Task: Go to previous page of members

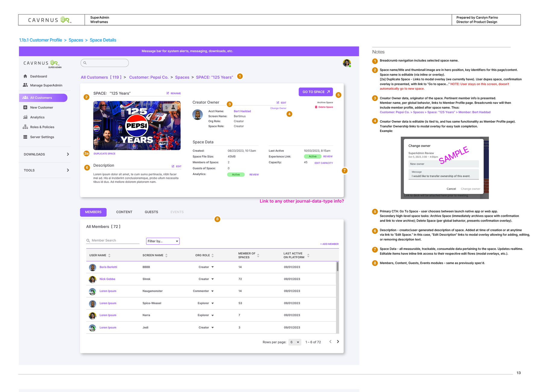Action: pyautogui.click(x=330, y=342)
